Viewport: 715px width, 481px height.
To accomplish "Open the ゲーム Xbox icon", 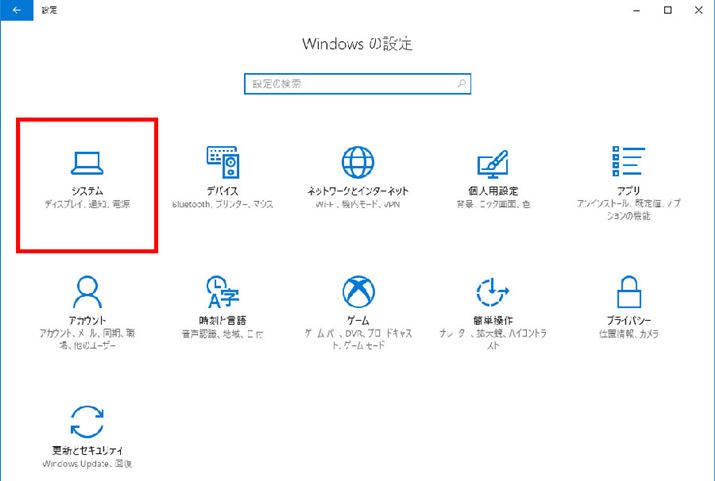I will 358,291.
